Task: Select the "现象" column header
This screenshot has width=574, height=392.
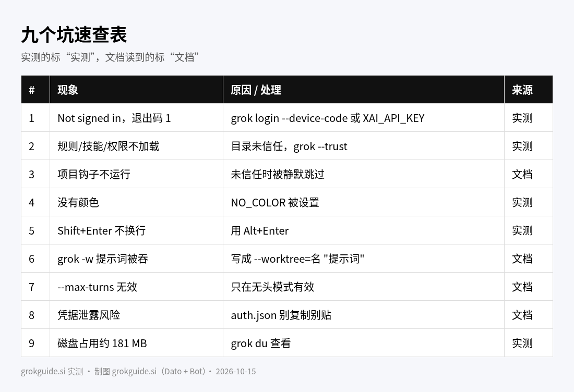Action: 136,90
